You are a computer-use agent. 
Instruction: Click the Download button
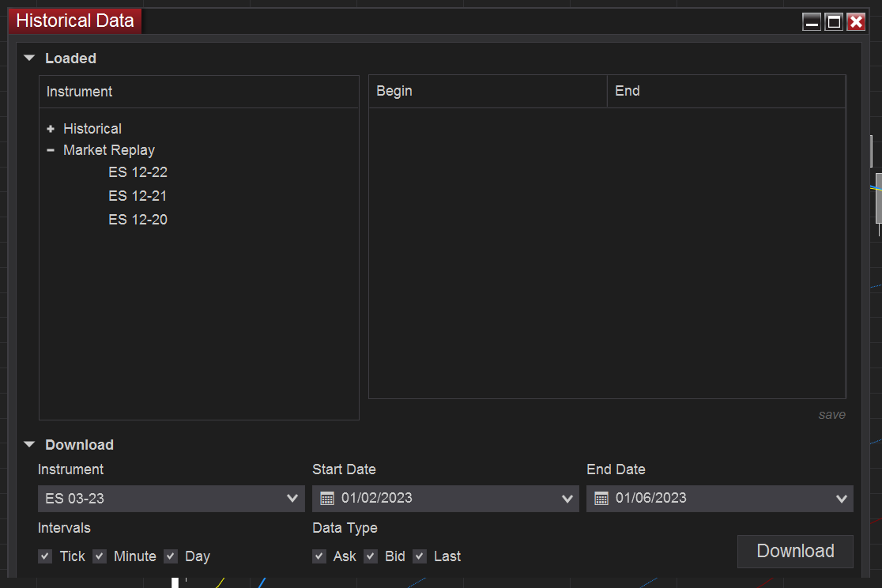(795, 552)
